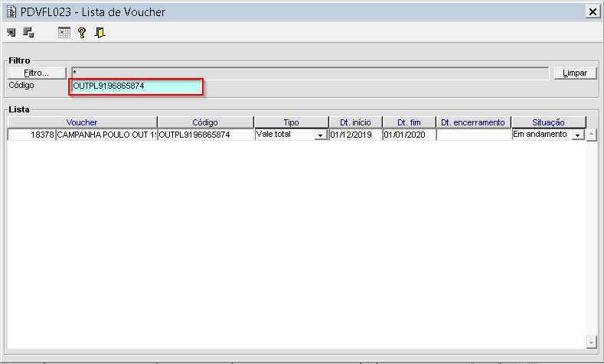Click the overlapping squares toolbar icon
Image resolution: width=604 pixels, height=364 pixels.
pos(28,33)
